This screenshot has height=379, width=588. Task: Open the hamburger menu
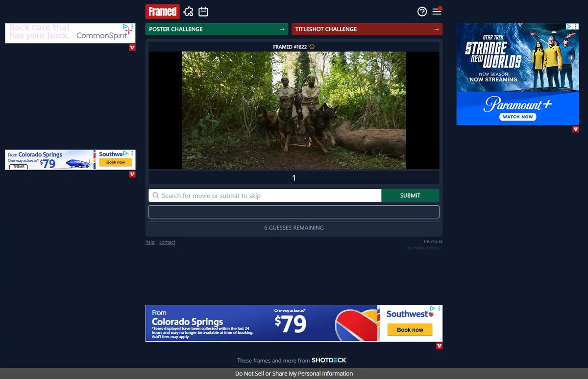pyautogui.click(x=437, y=12)
